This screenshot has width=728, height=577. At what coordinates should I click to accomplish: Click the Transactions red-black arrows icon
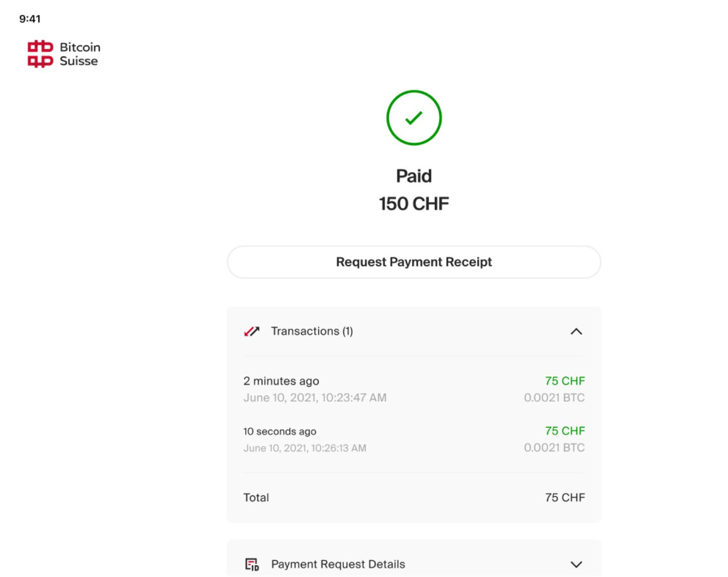point(252,331)
